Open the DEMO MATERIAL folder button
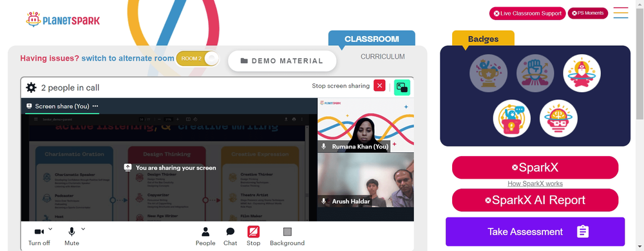 click(282, 61)
